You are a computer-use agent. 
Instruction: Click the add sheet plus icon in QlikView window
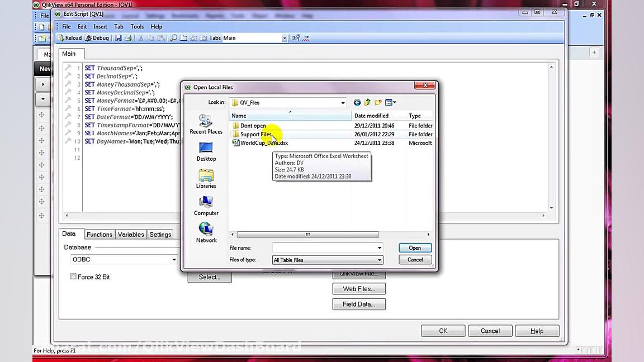pyautogui.click(x=594, y=52)
